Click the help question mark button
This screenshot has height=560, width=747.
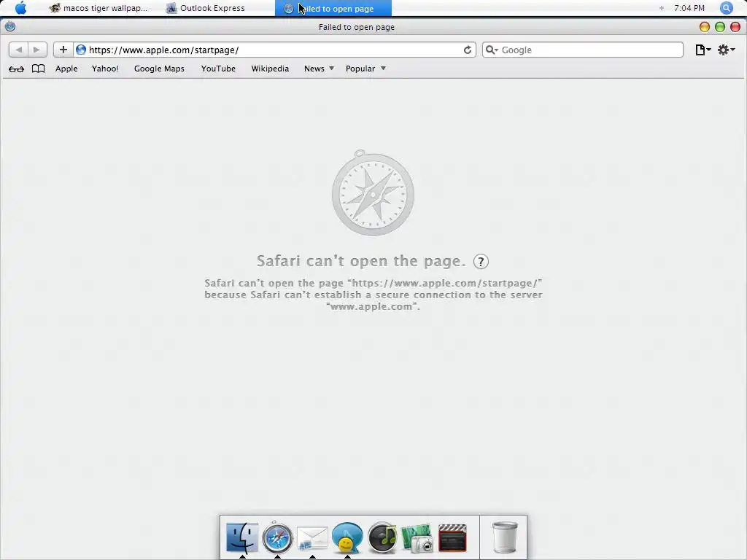481,262
